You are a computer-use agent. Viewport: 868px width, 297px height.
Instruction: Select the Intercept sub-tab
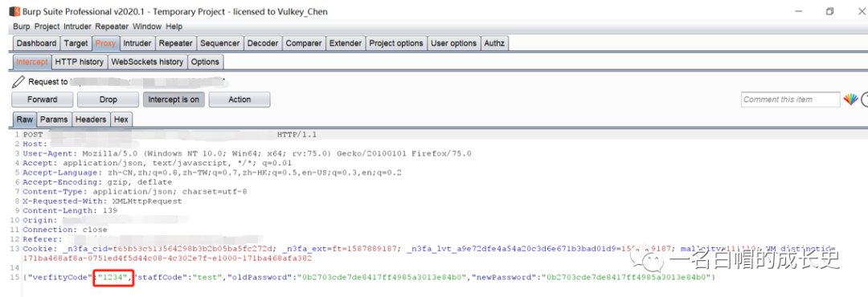31,62
